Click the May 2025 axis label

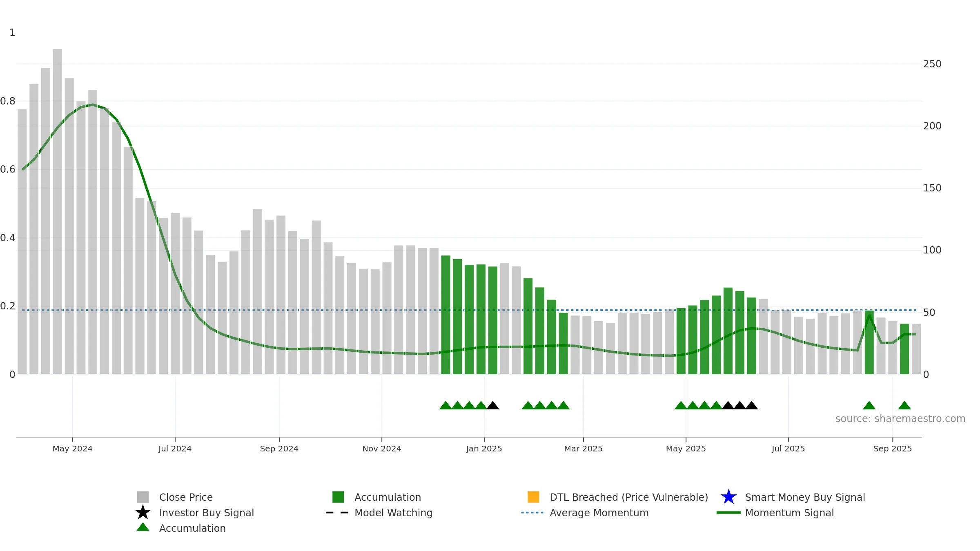pos(686,449)
